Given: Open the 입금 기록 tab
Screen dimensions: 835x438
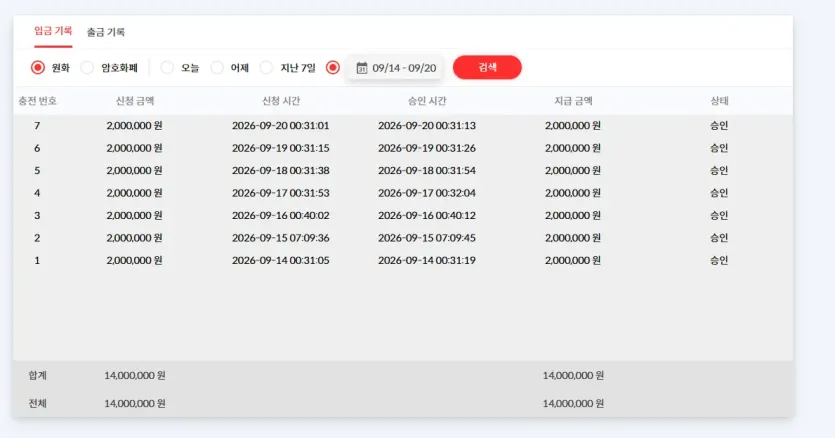Looking at the screenshot, I should pos(53,31).
